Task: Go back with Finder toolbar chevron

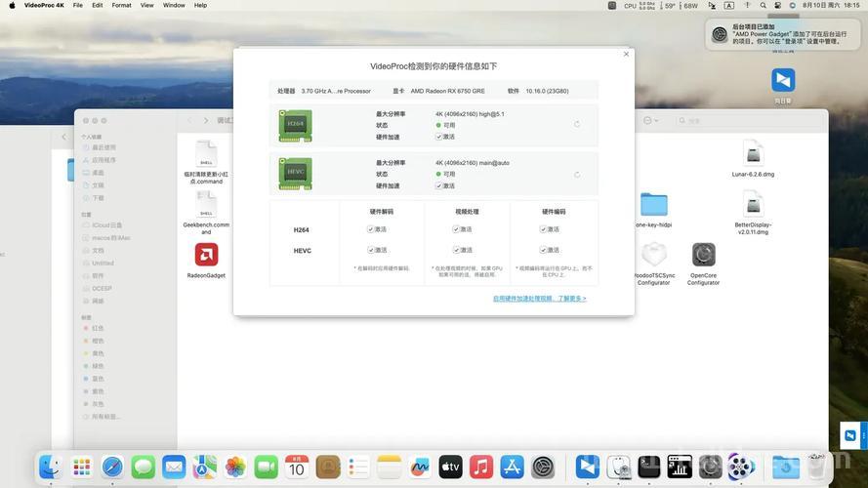Action: [189, 120]
